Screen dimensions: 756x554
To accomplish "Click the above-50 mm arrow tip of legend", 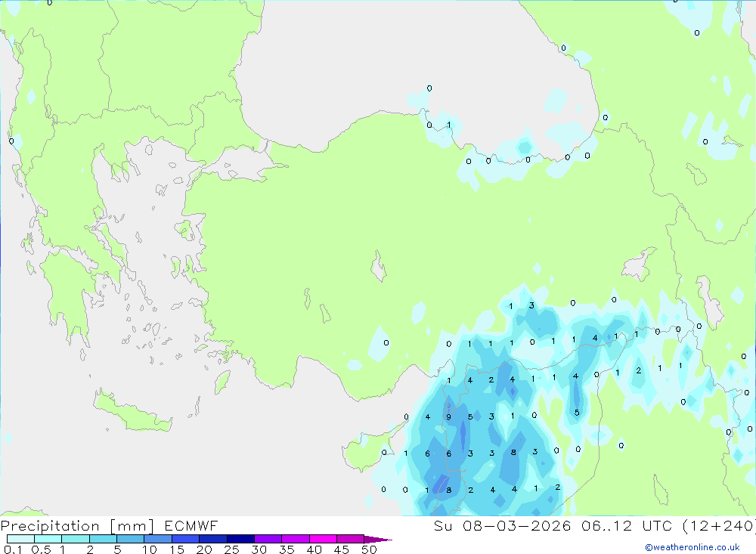I will click(x=378, y=540).
